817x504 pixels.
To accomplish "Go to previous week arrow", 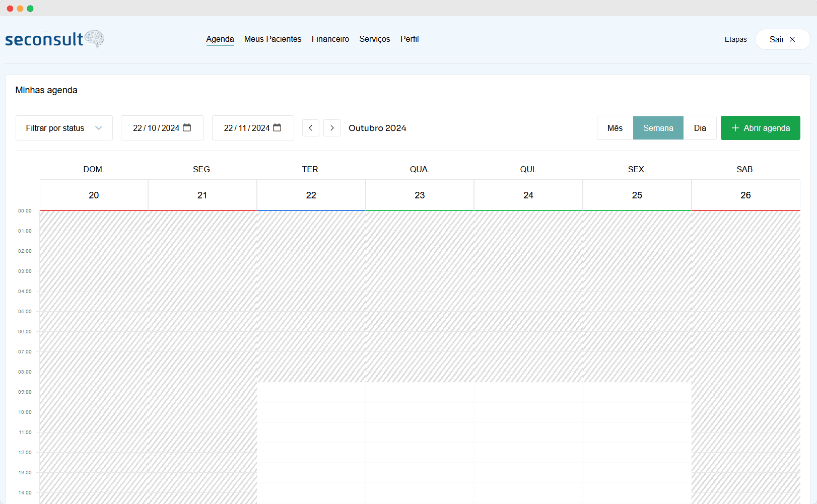I will point(311,128).
